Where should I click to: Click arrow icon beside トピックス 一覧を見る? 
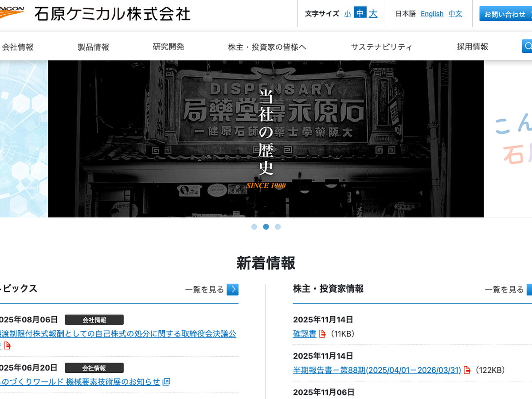pos(232,289)
